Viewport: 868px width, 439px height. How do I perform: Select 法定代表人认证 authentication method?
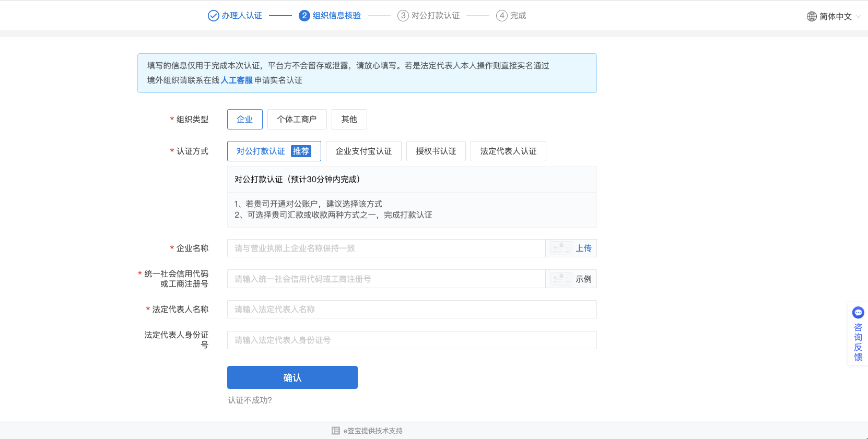point(508,151)
